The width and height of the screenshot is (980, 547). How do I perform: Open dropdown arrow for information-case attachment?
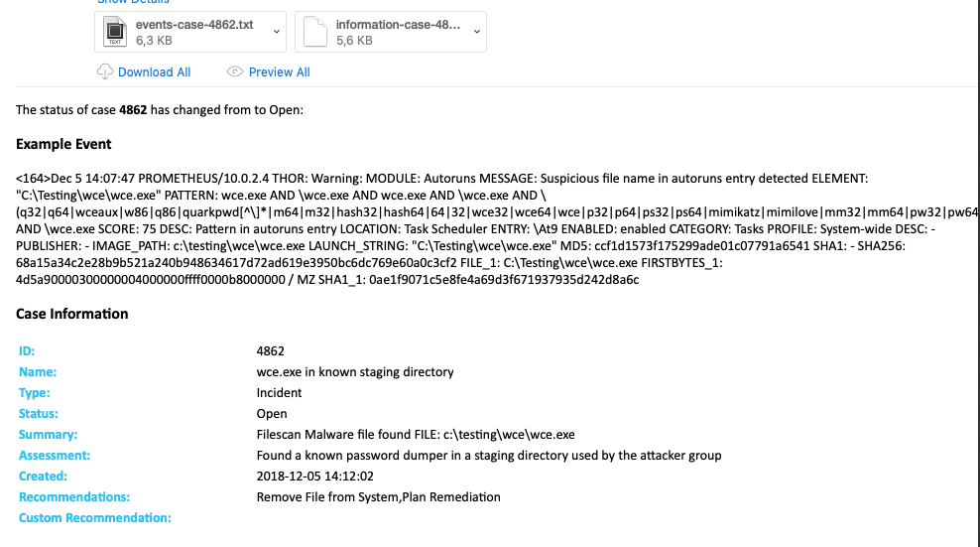476,33
